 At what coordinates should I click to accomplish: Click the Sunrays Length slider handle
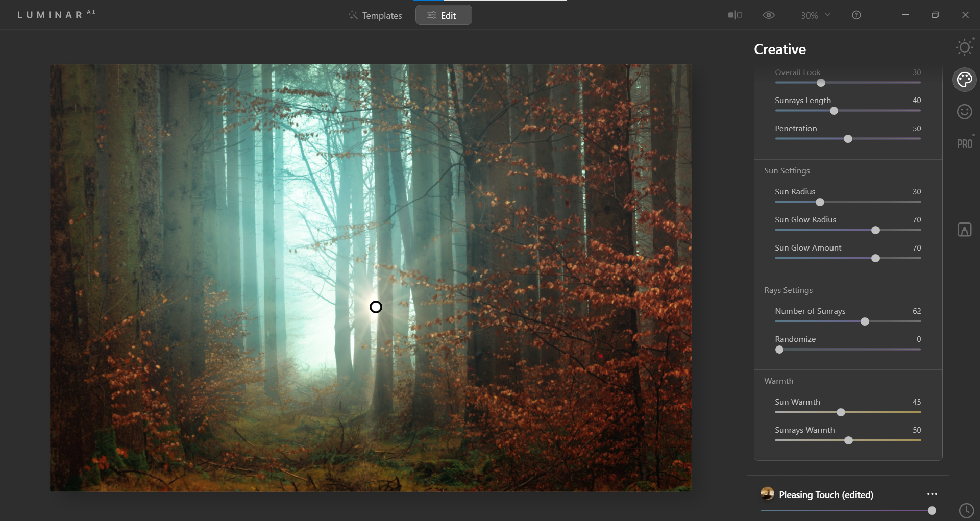834,111
